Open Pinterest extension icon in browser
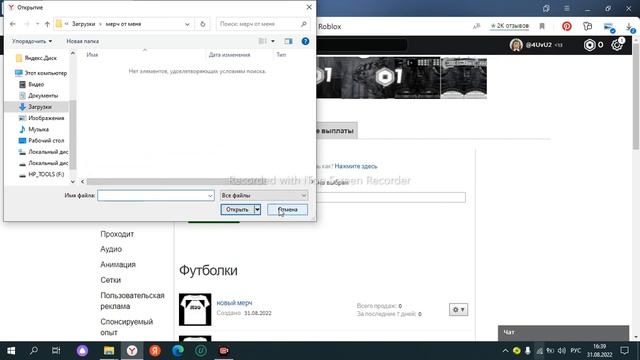640x360 pixels. (x=567, y=26)
